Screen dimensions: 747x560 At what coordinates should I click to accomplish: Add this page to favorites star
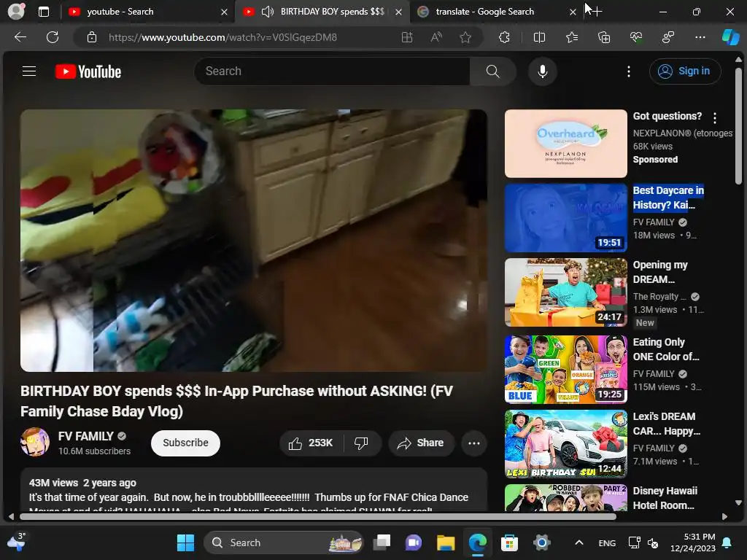coord(465,37)
